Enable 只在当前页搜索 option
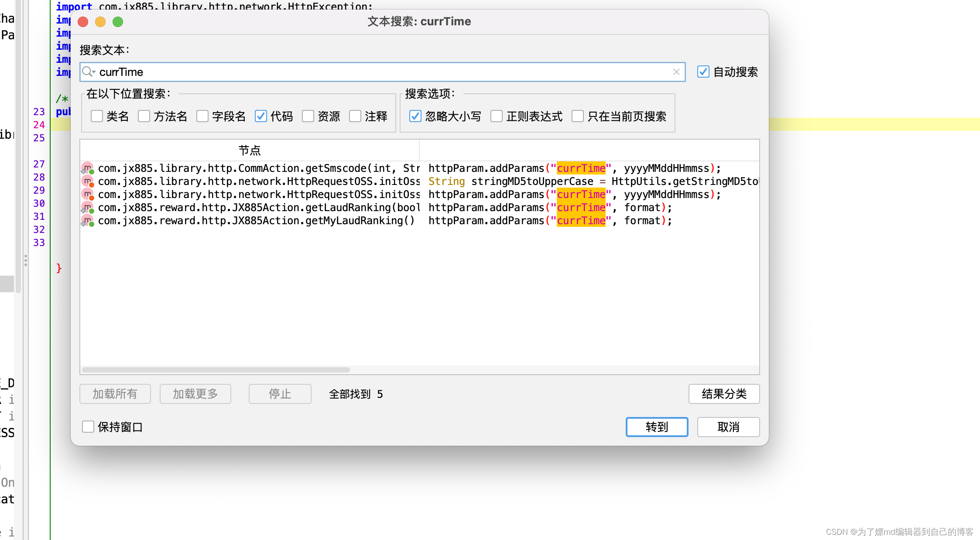Image resolution: width=980 pixels, height=540 pixels. pyautogui.click(x=578, y=116)
